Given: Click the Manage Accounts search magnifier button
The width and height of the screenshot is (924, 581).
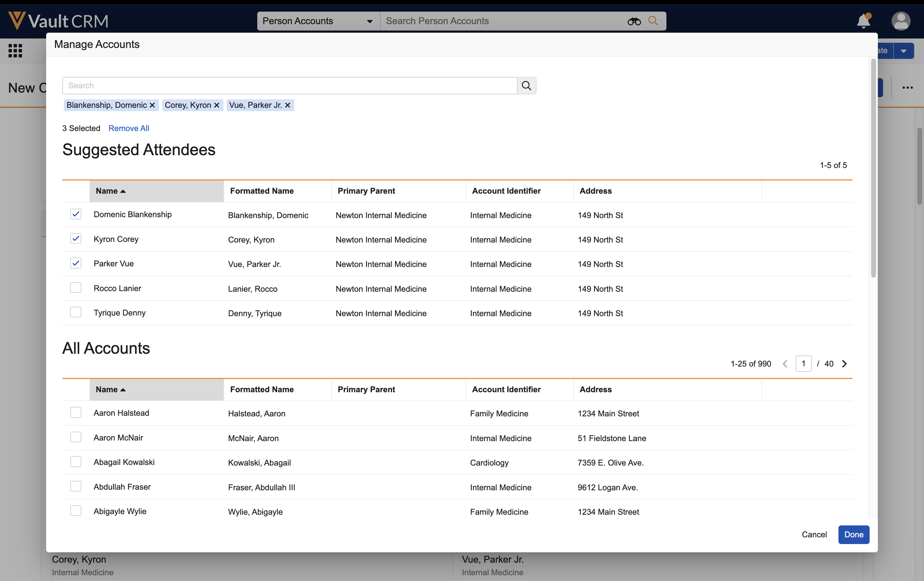Looking at the screenshot, I should click(x=526, y=86).
